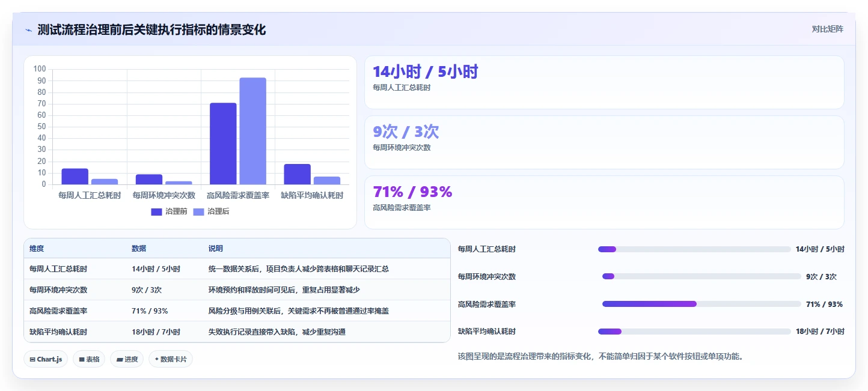The height and width of the screenshot is (391, 868).
Task: Click the 治理后 bar for 缺陷平均确认耗时
Action: pyautogui.click(x=326, y=181)
